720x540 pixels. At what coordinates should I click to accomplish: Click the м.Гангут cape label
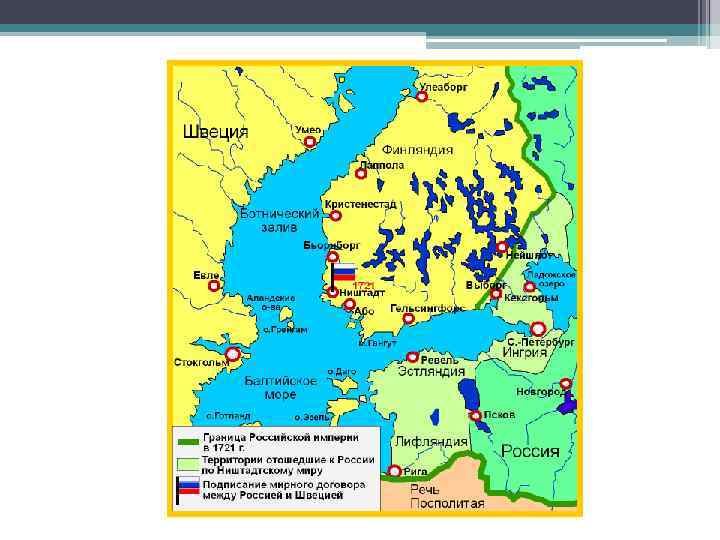click(377, 343)
